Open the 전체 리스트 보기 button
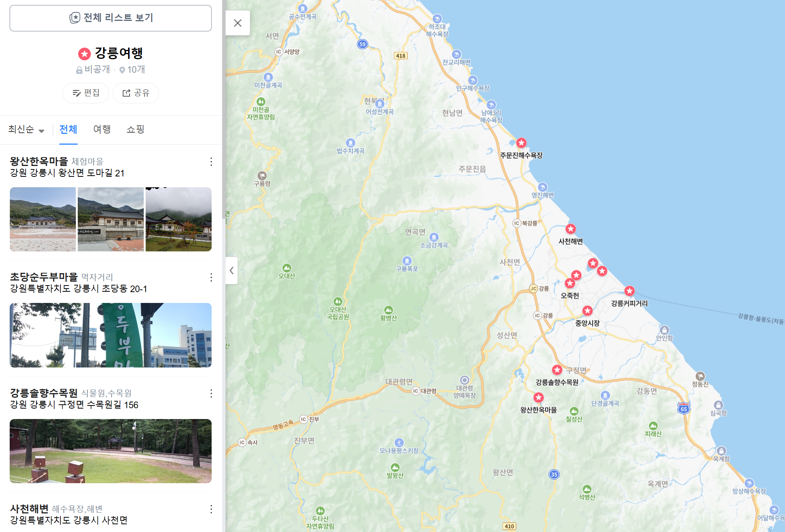 click(111, 18)
